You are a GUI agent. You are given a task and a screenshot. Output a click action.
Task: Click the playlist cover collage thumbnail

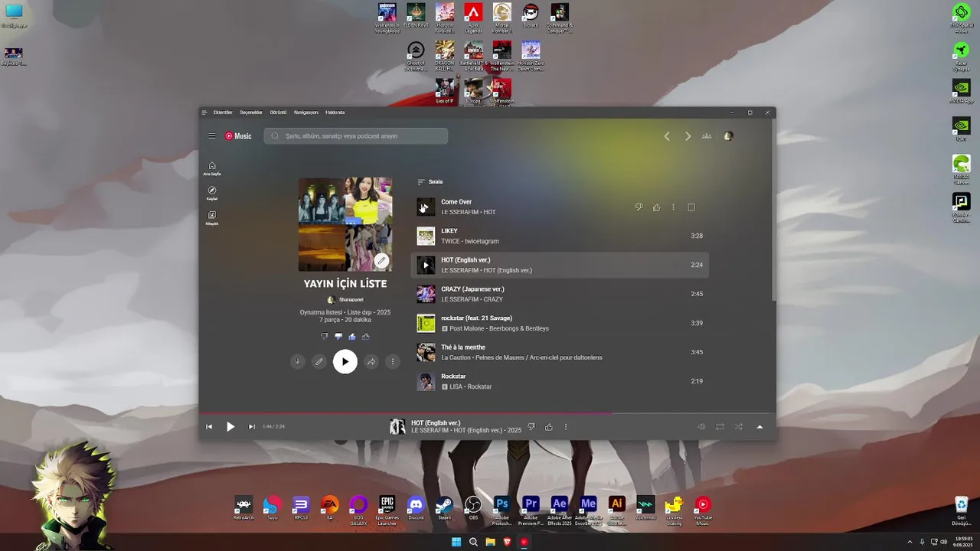coord(345,225)
